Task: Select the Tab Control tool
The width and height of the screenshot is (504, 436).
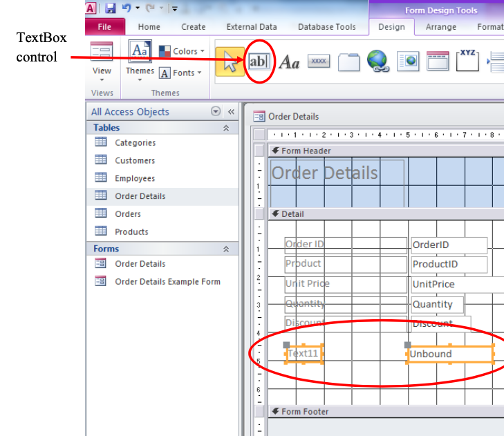Action: 348,61
